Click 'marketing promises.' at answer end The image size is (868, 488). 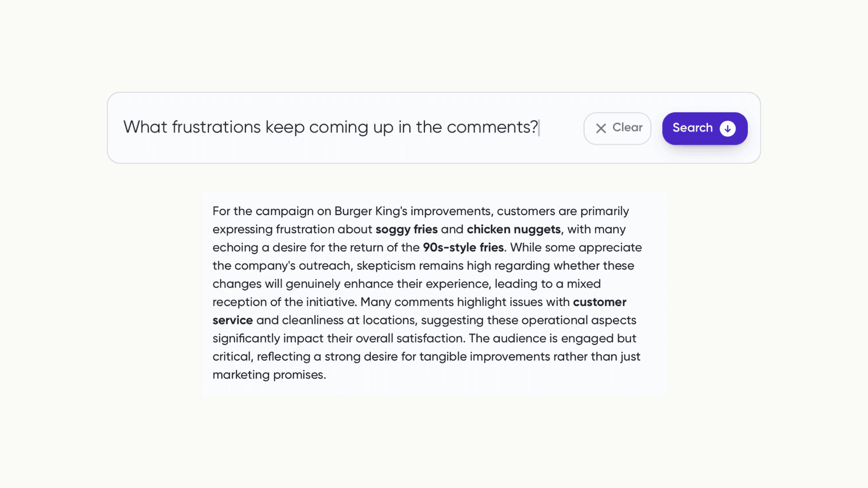coord(269,375)
